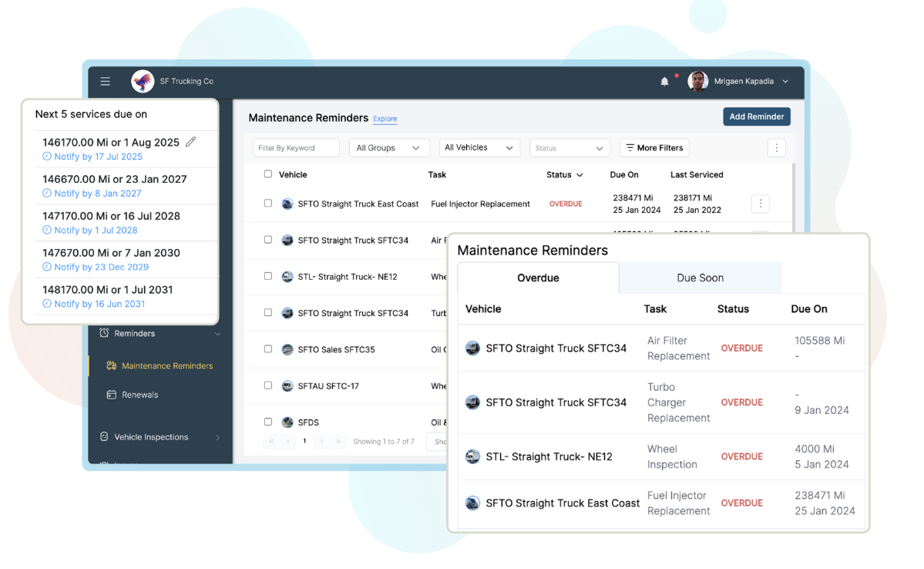Open the hamburger navigation menu
Viewport: 924px width, 569px height.
[106, 82]
